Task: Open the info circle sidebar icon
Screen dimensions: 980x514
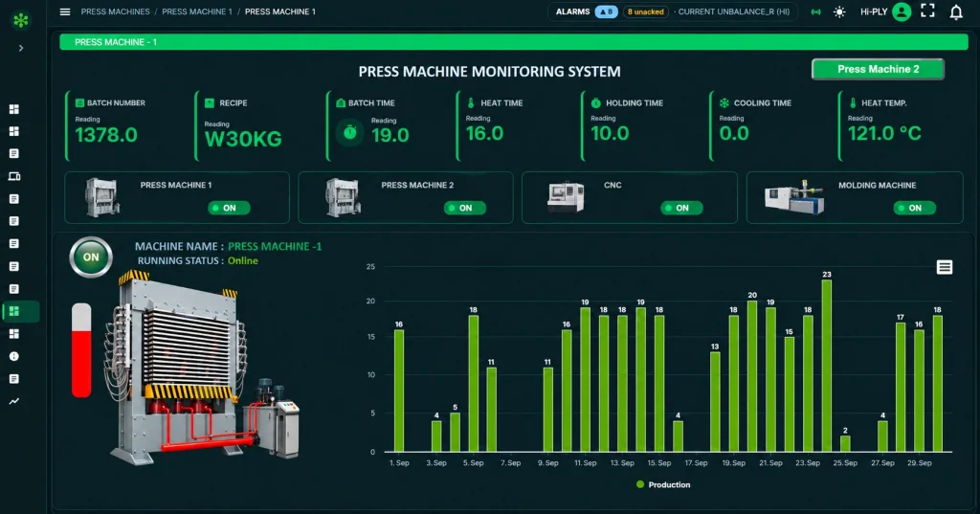Action: (13, 356)
